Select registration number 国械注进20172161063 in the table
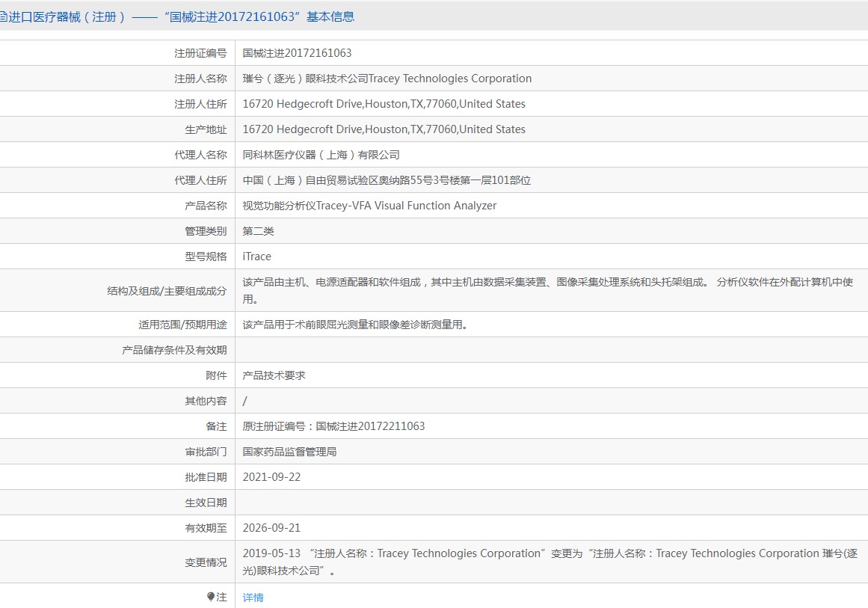This screenshot has height=608, width=868. 298,52
